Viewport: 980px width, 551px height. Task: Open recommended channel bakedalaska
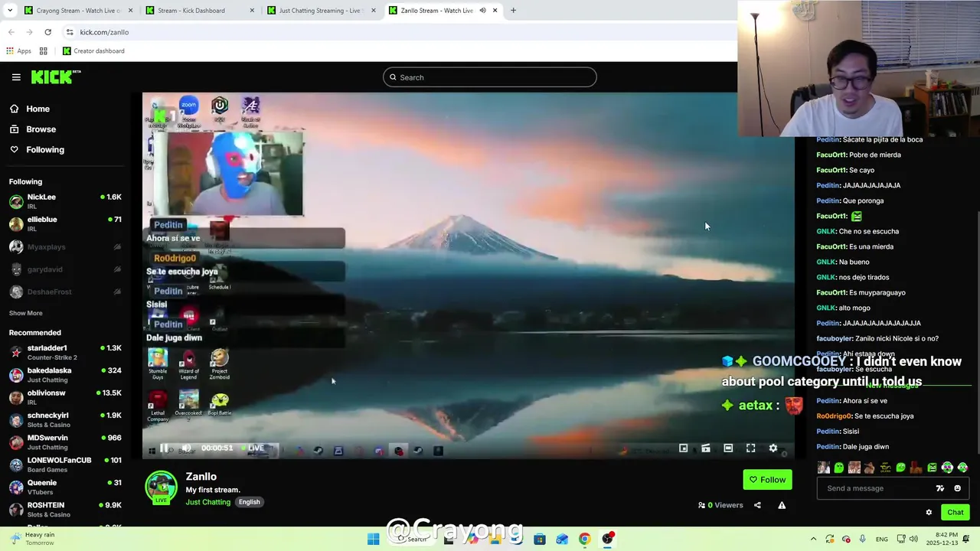(x=65, y=375)
